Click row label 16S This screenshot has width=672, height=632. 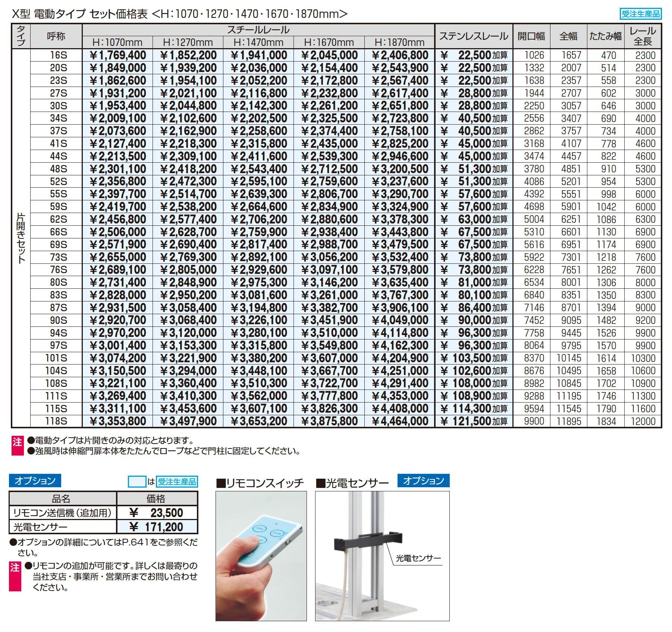click(x=59, y=55)
